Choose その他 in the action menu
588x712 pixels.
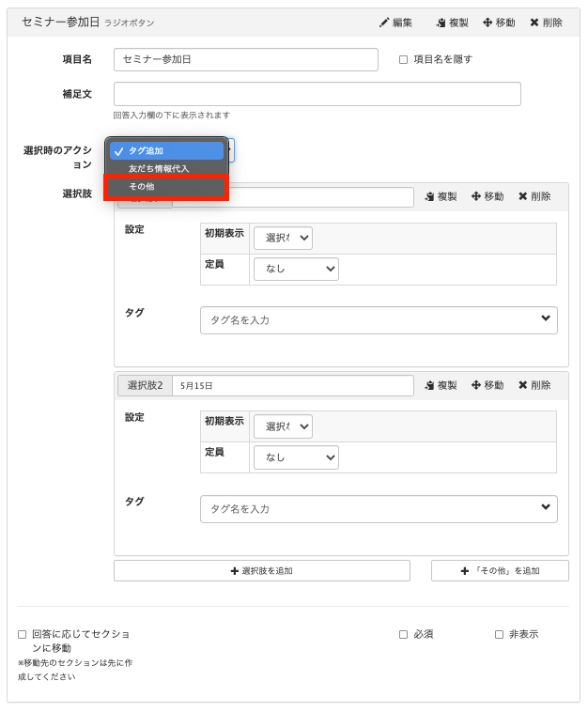point(166,187)
